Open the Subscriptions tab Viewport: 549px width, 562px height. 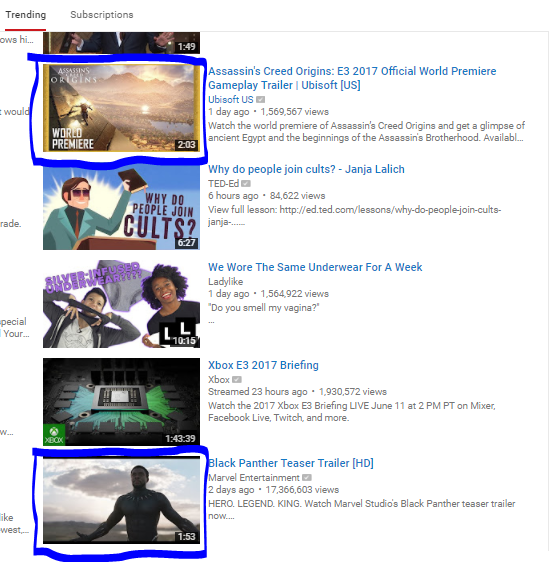click(102, 15)
